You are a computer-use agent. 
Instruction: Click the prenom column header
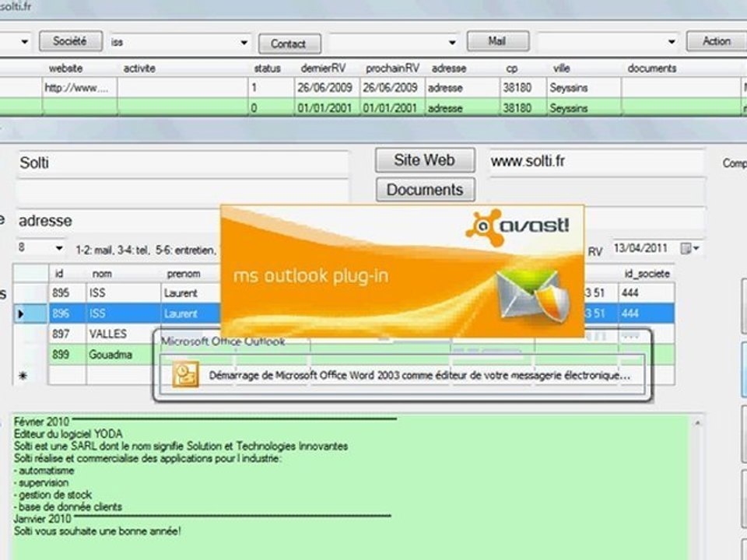click(184, 274)
